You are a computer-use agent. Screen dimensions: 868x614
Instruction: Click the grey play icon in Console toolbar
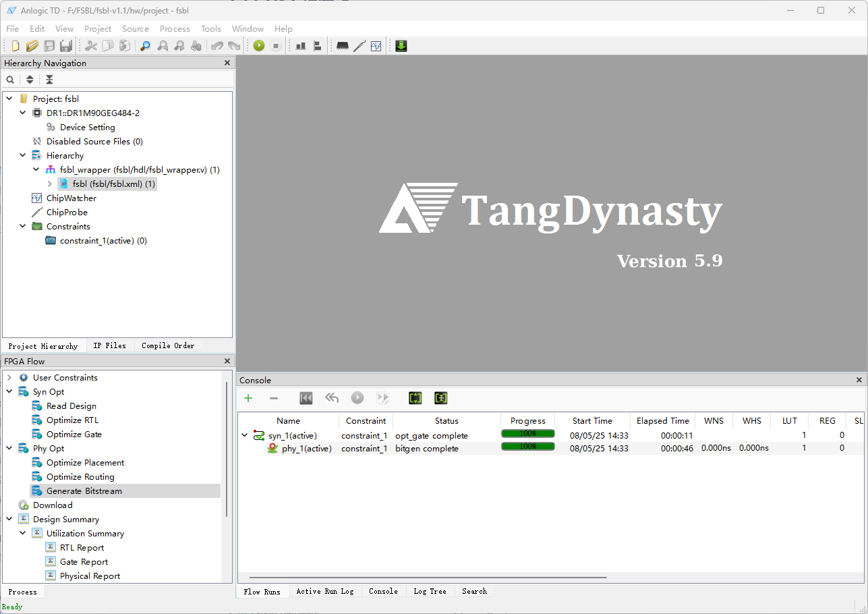pos(357,398)
